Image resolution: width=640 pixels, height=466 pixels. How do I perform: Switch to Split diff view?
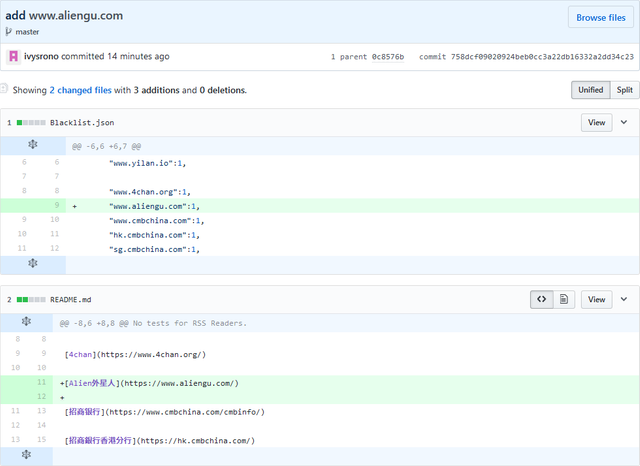624,90
